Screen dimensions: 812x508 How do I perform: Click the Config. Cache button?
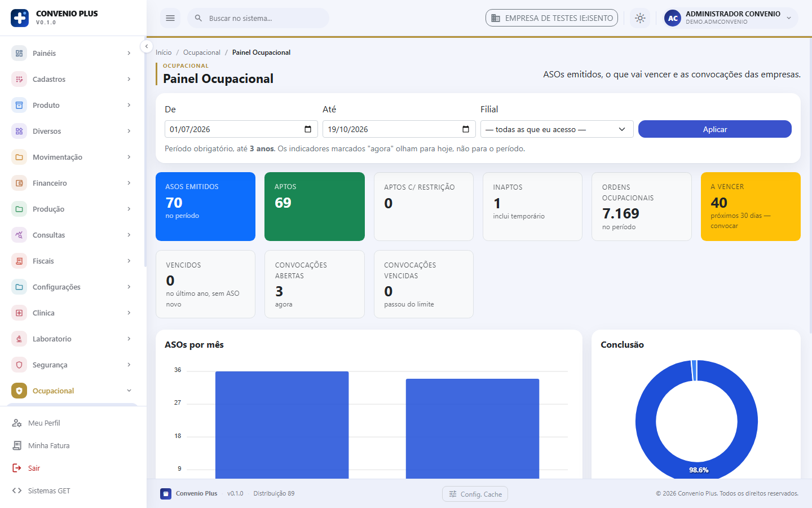475,494
